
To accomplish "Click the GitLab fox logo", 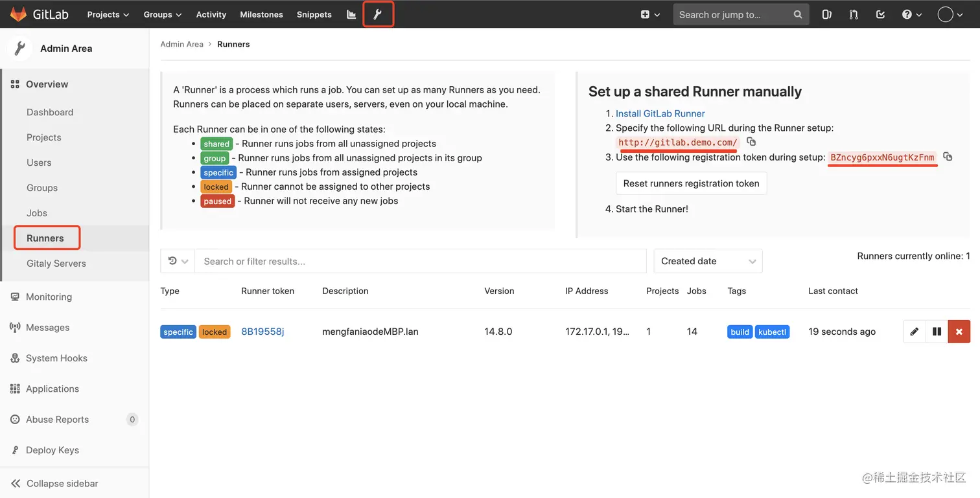I will [18, 14].
